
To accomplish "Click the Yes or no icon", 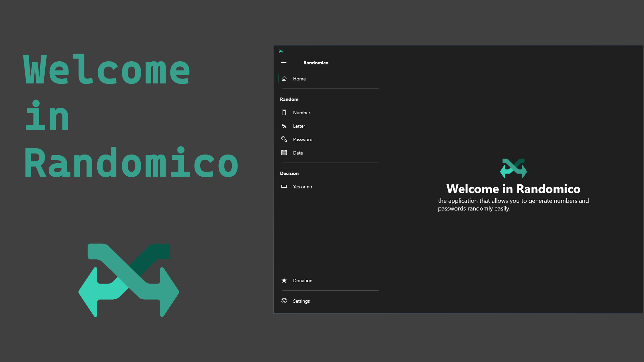I will pyautogui.click(x=284, y=187).
